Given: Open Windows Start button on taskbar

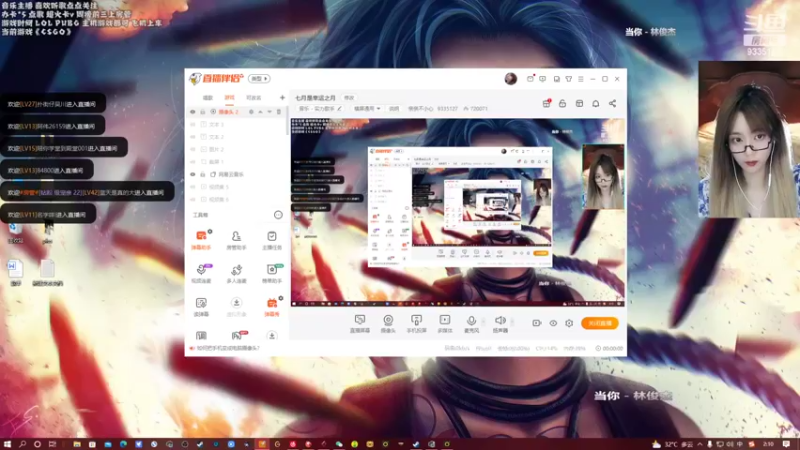Looking at the screenshot, I should pyautogui.click(x=7, y=444).
